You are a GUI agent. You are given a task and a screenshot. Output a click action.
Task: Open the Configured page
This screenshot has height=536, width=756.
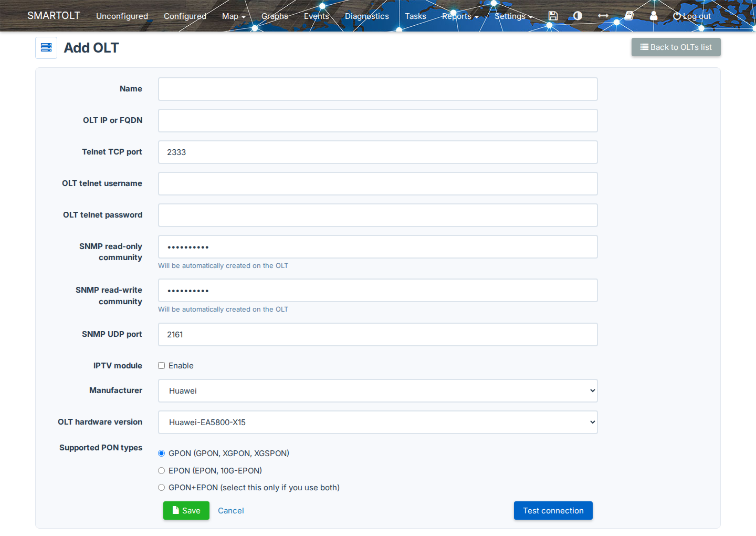[x=185, y=16]
